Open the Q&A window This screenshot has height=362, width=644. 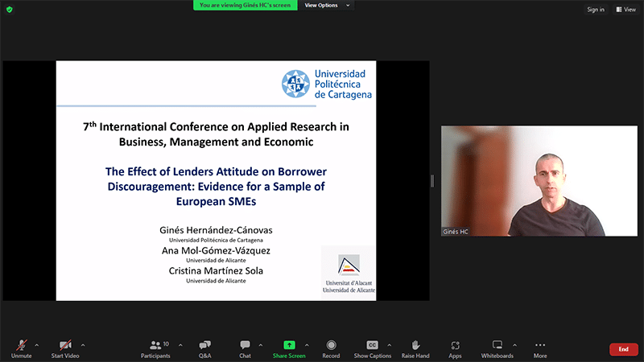pyautogui.click(x=204, y=345)
